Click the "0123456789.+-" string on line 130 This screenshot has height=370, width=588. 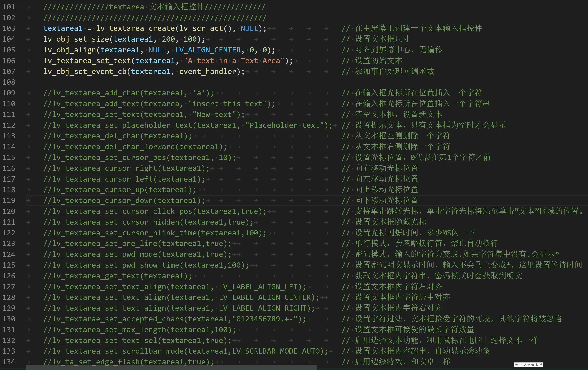click(265, 319)
